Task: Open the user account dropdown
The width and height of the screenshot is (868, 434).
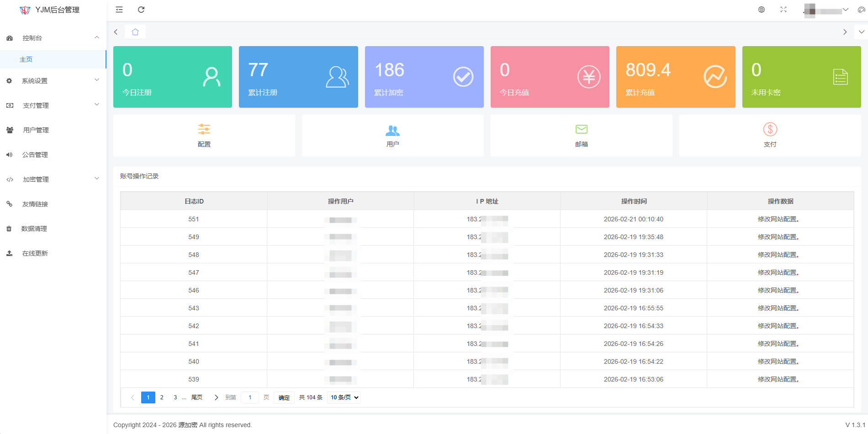Action: (826, 10)
